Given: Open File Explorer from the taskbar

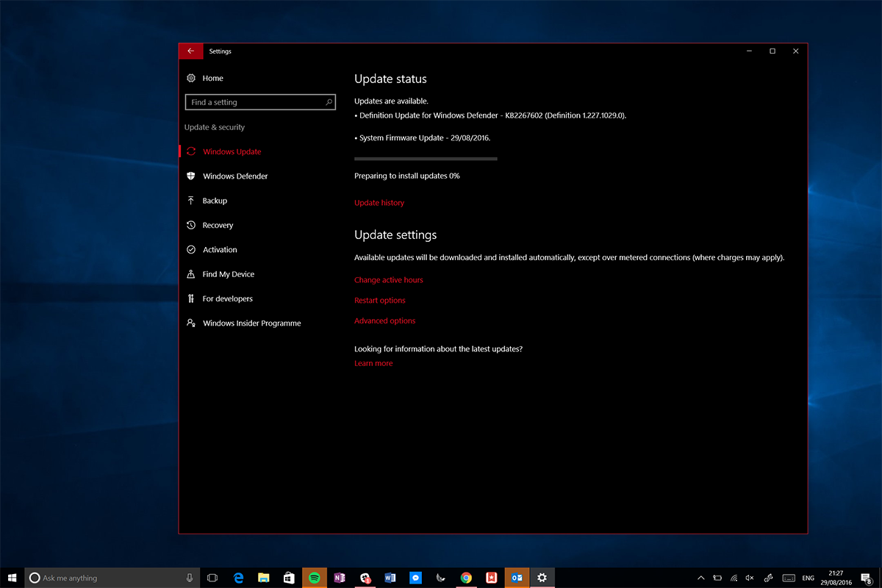Looking at the screenshot, I should pos(263,578).
